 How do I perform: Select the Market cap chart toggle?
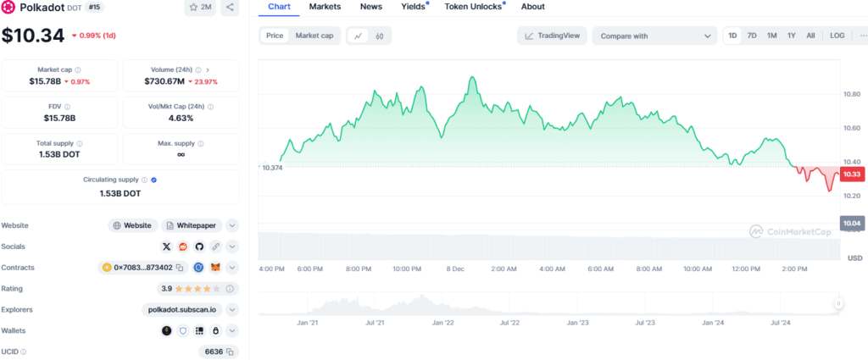(x=314, y=36)
